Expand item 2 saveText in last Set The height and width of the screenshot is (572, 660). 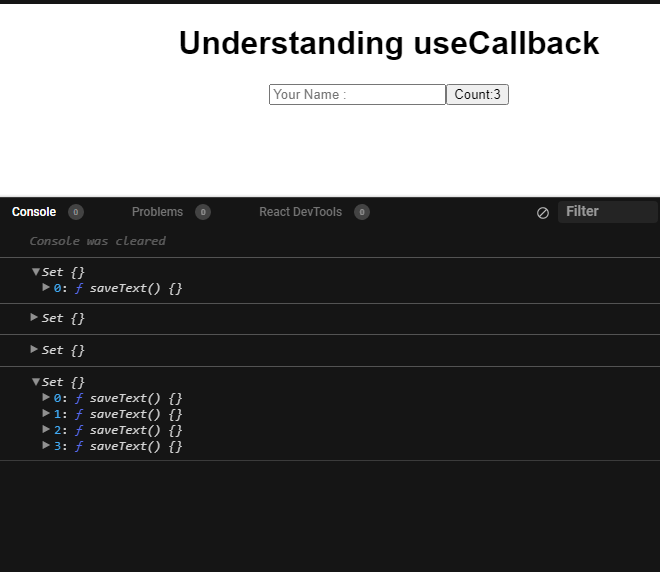46,430
